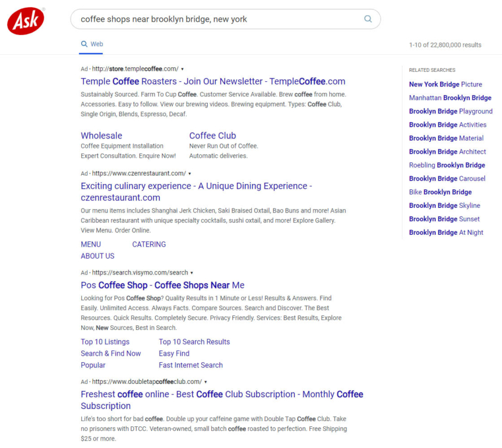This screenshot has height=448, width=502.
Task: Expand the store.templecoffee.com ad dropdown arrow
Action: 183,69
